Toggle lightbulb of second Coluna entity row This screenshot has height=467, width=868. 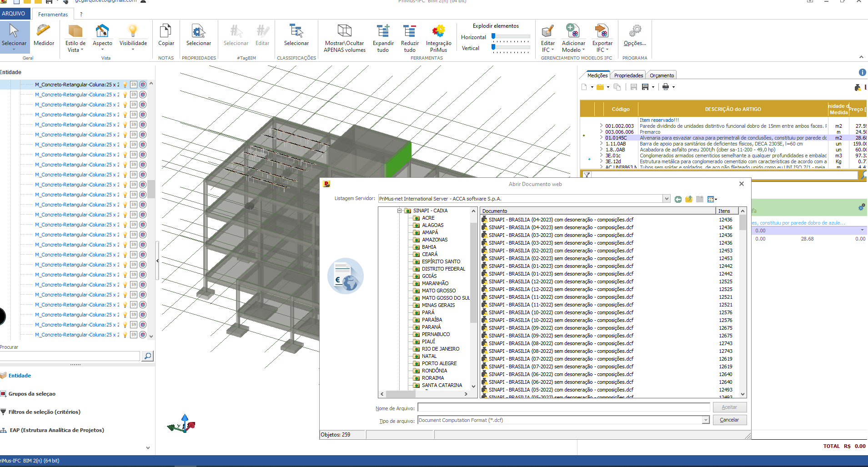coord(125,95)
